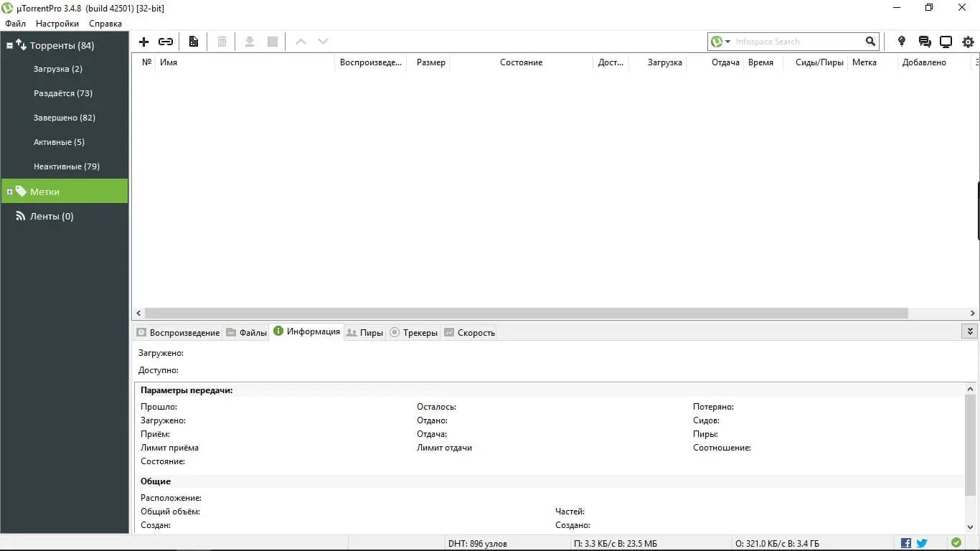Expand the Метки sidebar section
Image resolution: width=980 pixels, height=551 pixels.
click(8, 191)
